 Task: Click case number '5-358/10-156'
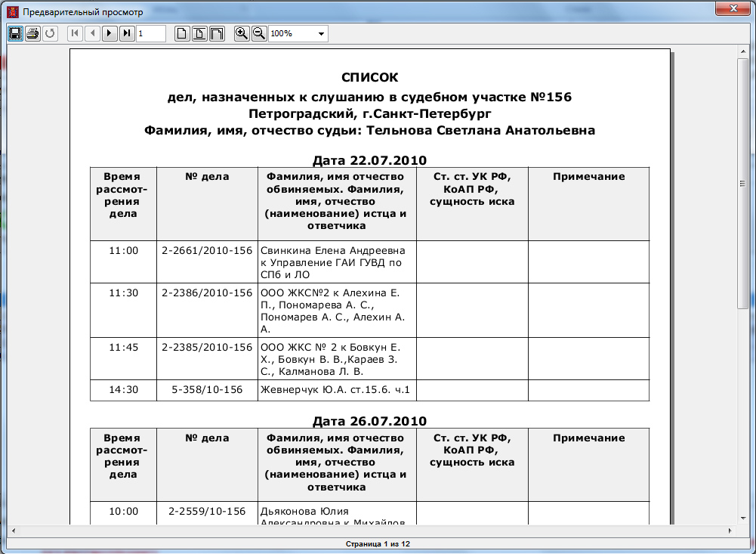pos(208,389)
